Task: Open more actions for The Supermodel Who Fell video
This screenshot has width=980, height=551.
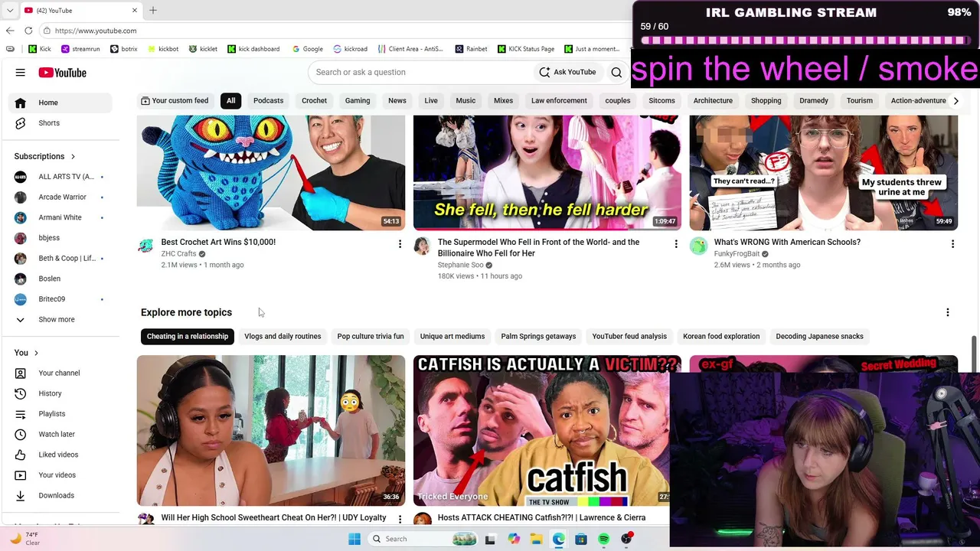Action: coord(676,244)
